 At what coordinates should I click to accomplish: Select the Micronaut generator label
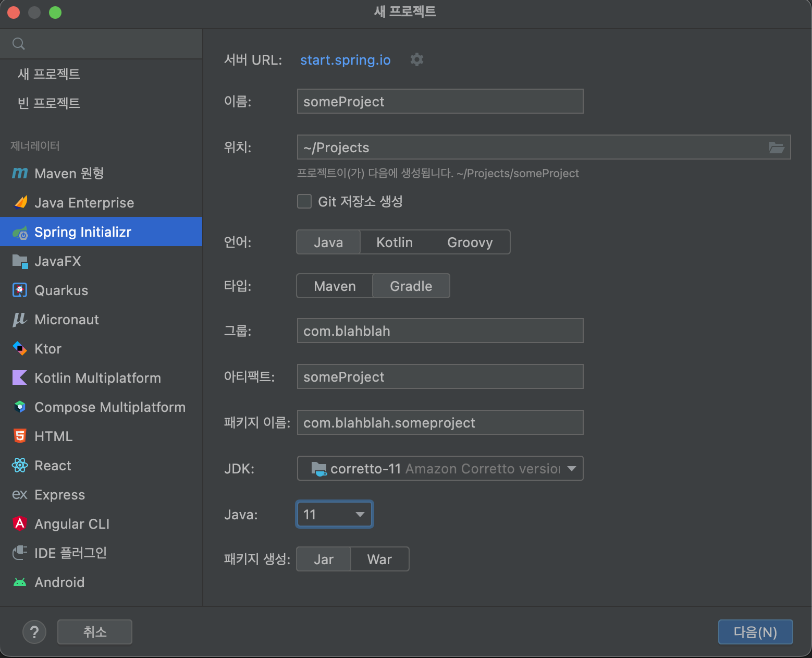coord(67,320)
